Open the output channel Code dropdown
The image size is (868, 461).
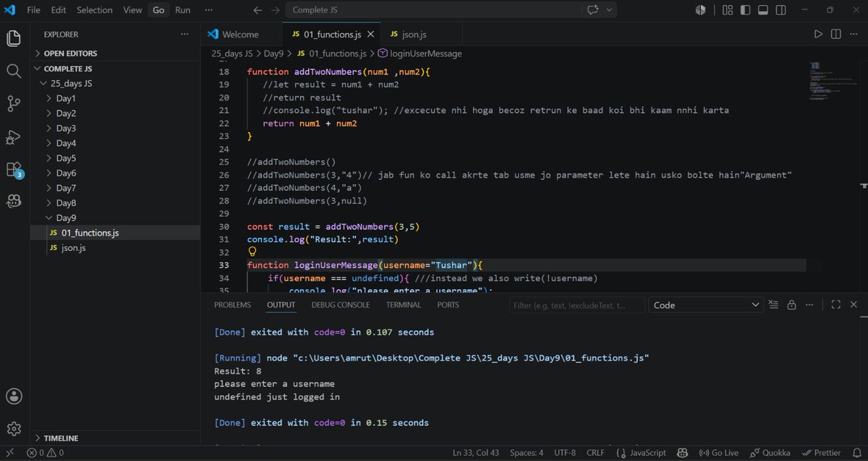706,305
